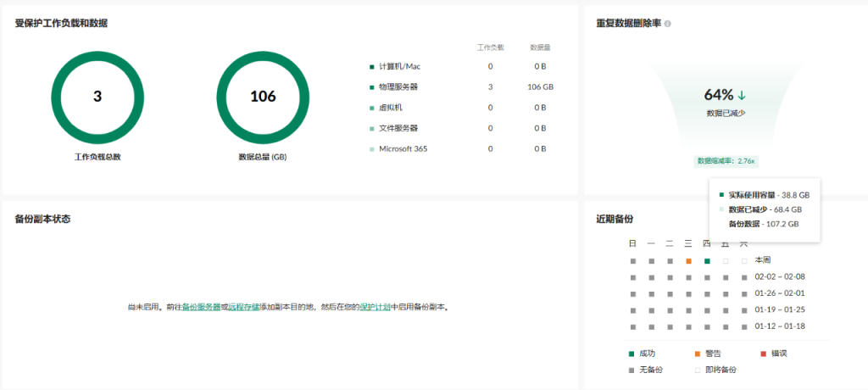This screenshot has height=390, width=868.
Task: Click the 工作负载总数 donut chart showing 3
Action: click(x=97, y=97)
